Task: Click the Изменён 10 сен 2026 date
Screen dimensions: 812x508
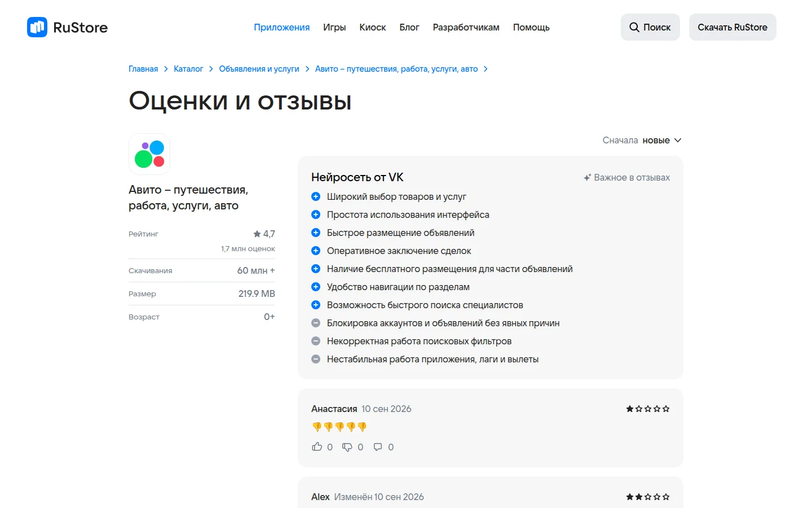Action: tap(379, 497)
